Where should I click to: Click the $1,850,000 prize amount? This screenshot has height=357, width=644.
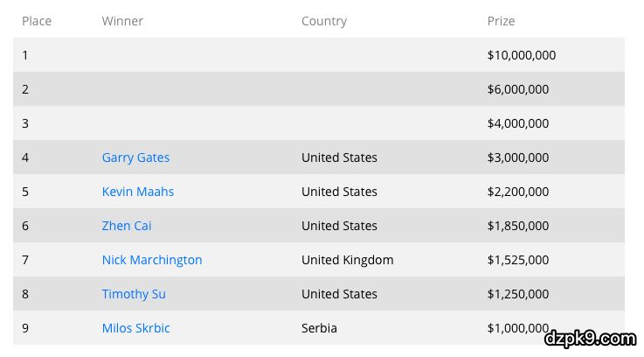518,226
